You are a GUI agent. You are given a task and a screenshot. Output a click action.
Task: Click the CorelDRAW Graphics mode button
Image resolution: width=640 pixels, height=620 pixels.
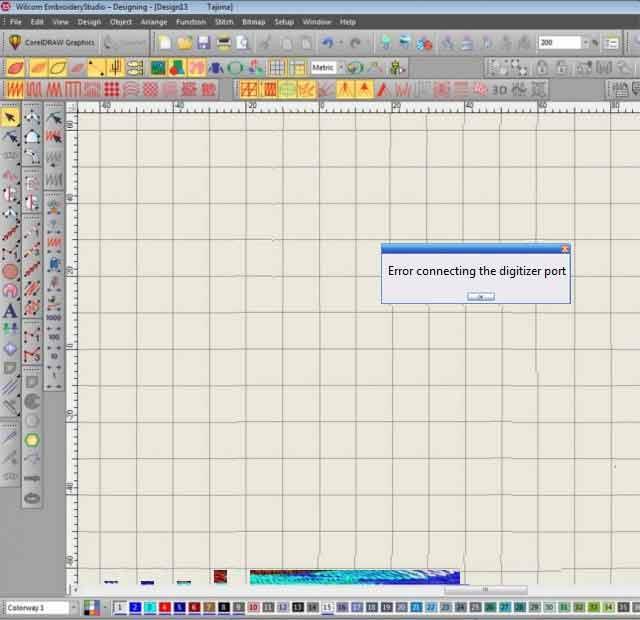pyautogui.click(x=51, y=43)
